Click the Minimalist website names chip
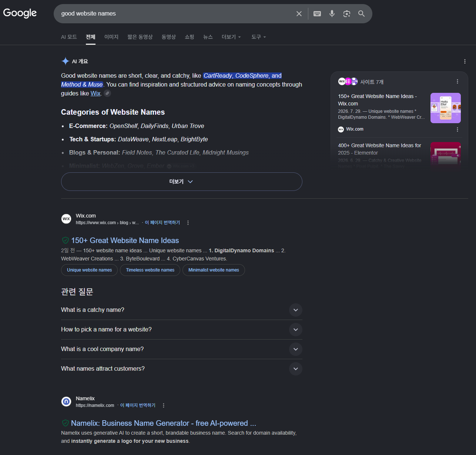476x455 pixels. coord(214,270)
